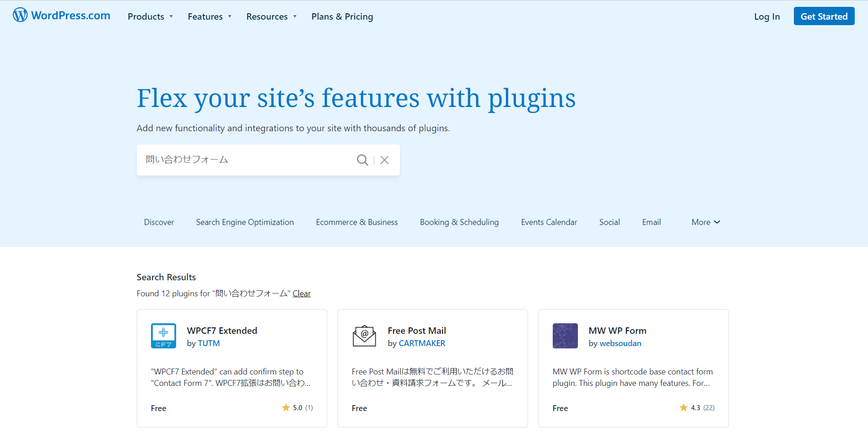The width and height of the screenshot is (868, 433).
Task: Open the Resources dropdown menu
Action: coord(271,17)
